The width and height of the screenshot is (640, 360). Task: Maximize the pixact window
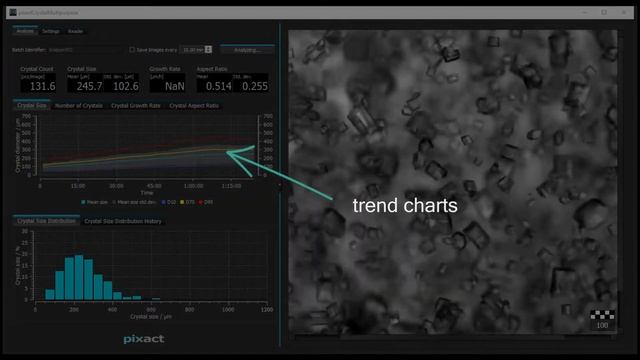coord(604,12)
